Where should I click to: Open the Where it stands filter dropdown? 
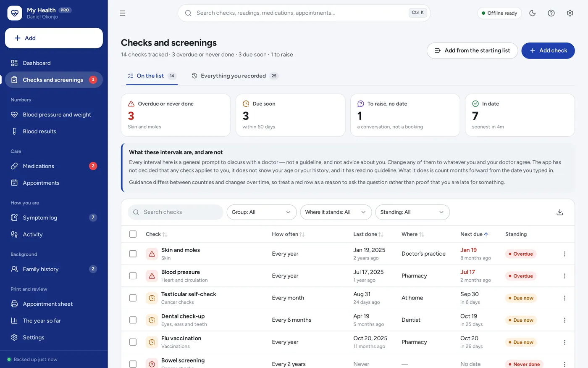pyautogui.click(x=336, y=212)
